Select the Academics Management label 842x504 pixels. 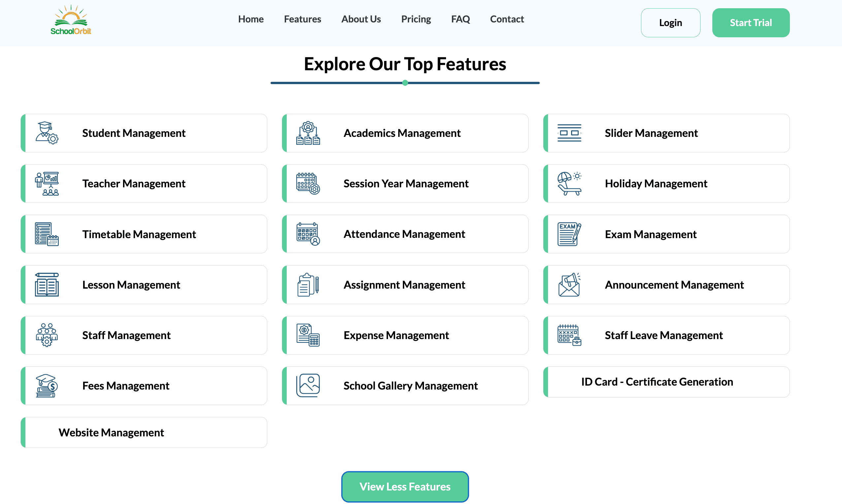pos(402,133)
